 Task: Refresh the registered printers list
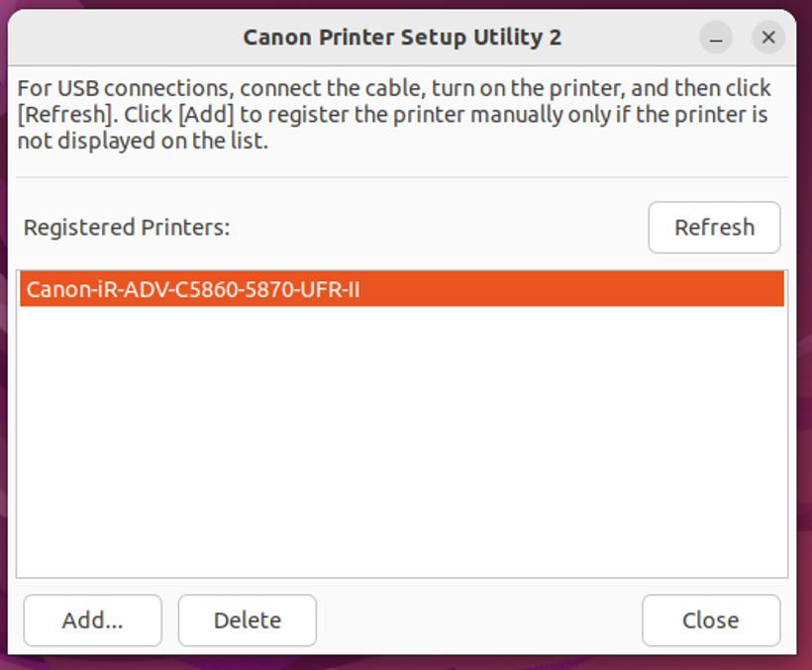[x=714, y=228]
